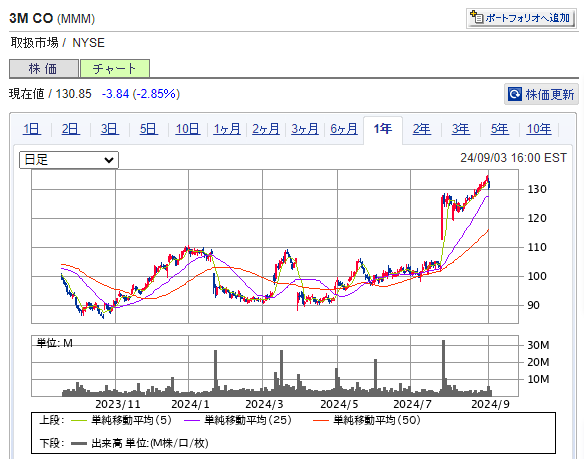Click the add-to-portfolio icon button

(x=521, y=18)
